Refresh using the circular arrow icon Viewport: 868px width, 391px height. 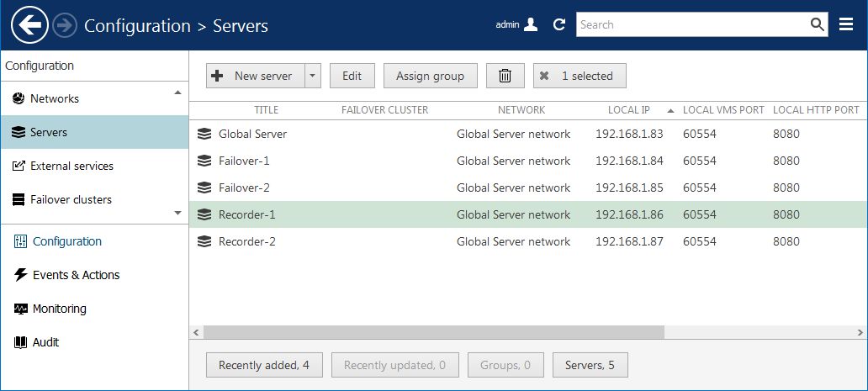coord(559,24)
